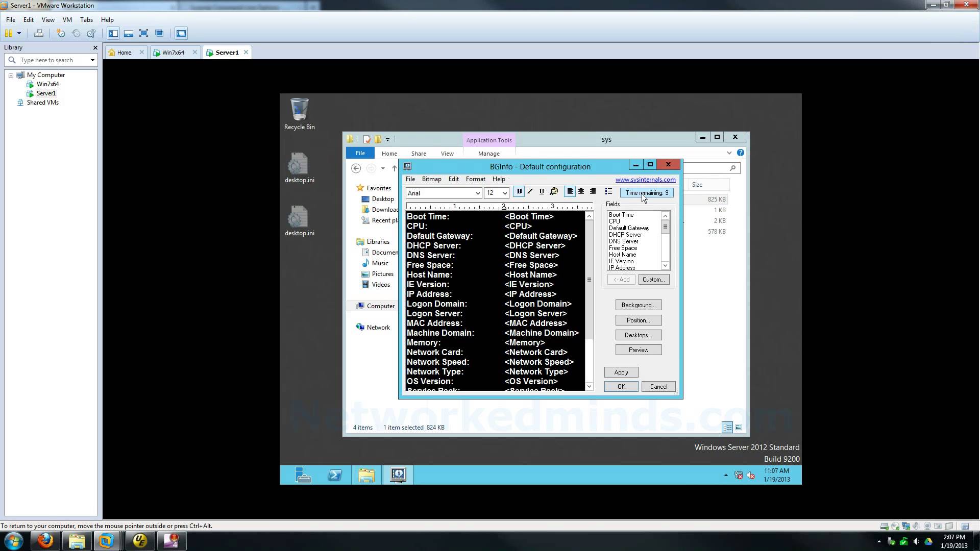Close the Library panel
The height and width of the screenshot is (551, 980).
95,47
